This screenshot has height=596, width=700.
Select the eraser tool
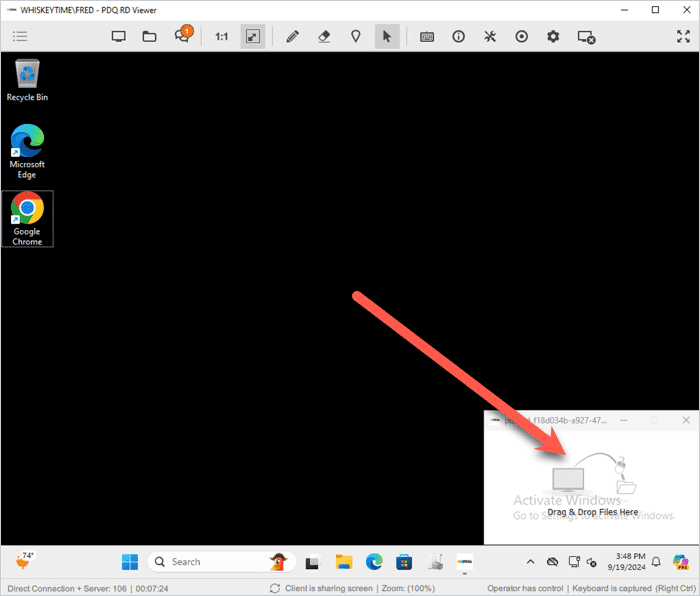click(324, 36)
